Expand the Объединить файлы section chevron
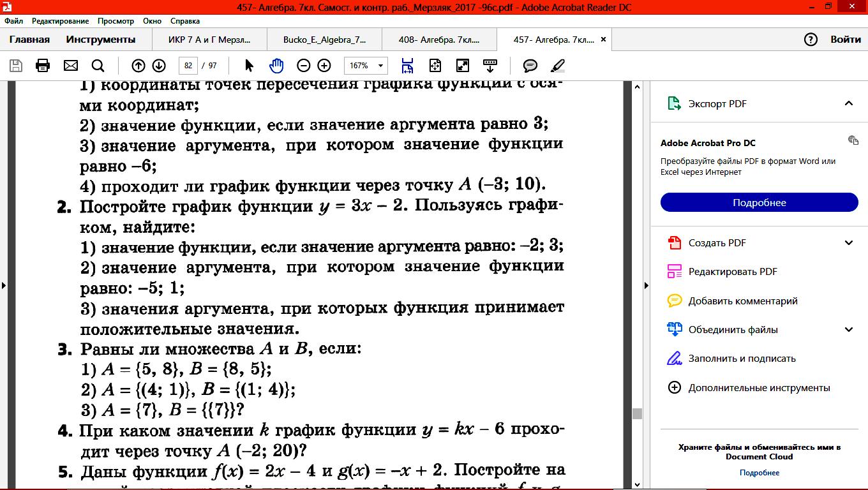The image size is (868, 490). click(x=849, y=329)
